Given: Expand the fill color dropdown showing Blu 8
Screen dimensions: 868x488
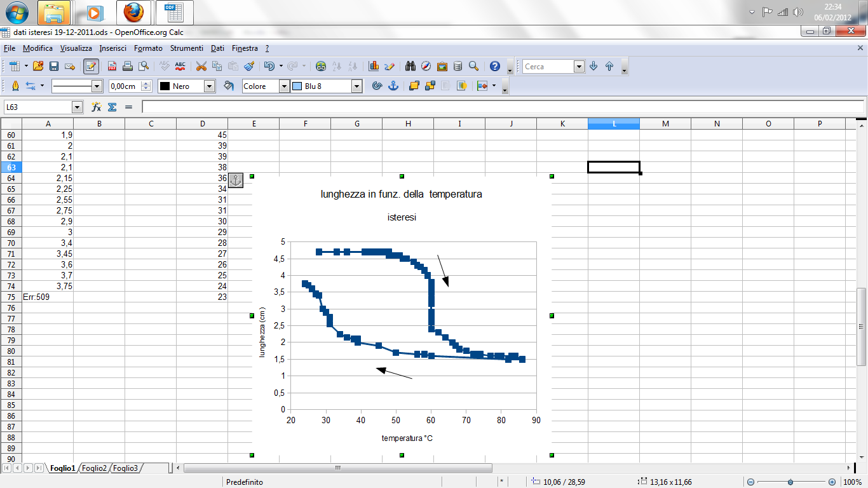Looking at the screenshot, I should tap(356, 86).
